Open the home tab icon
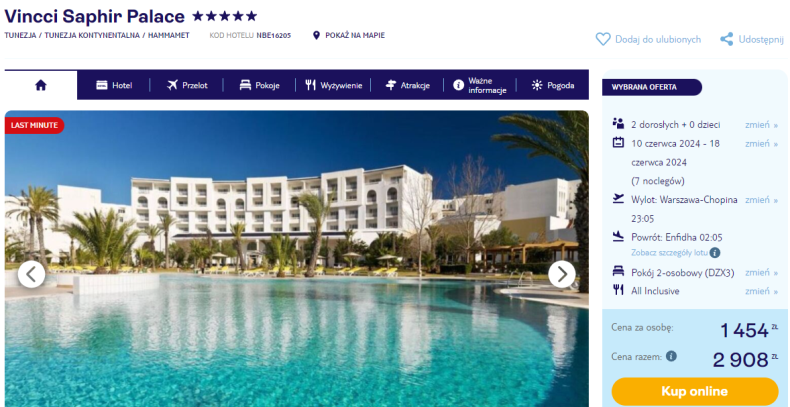The image size is (790, 407). coord(41,85)
